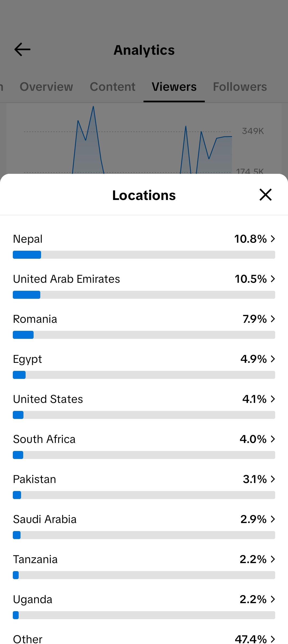The height and width of the screenshot is (644, 288).
Task: Expand the Egypt row chevron
Action: point(273,359)
